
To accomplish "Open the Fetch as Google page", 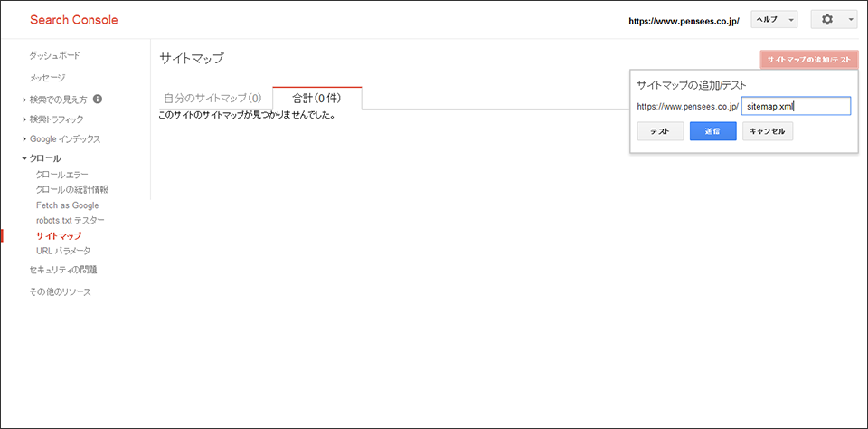I will [x=67, y=205].
